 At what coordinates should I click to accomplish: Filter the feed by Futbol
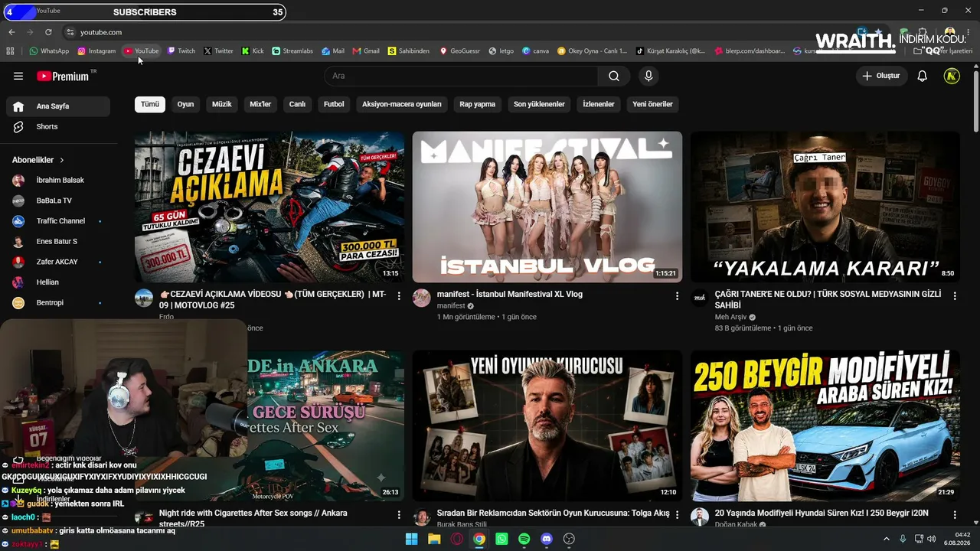(x=334, y=104)
